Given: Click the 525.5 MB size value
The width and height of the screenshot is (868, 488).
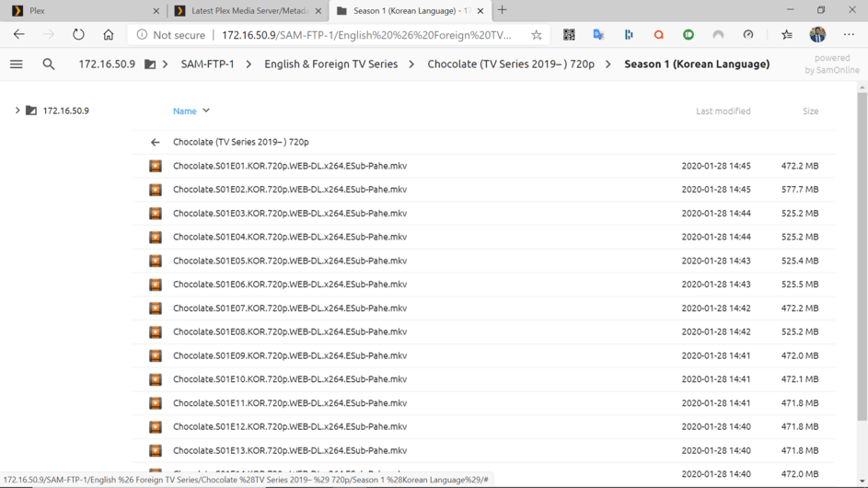Looking at the screenshot, I should 799,285.
